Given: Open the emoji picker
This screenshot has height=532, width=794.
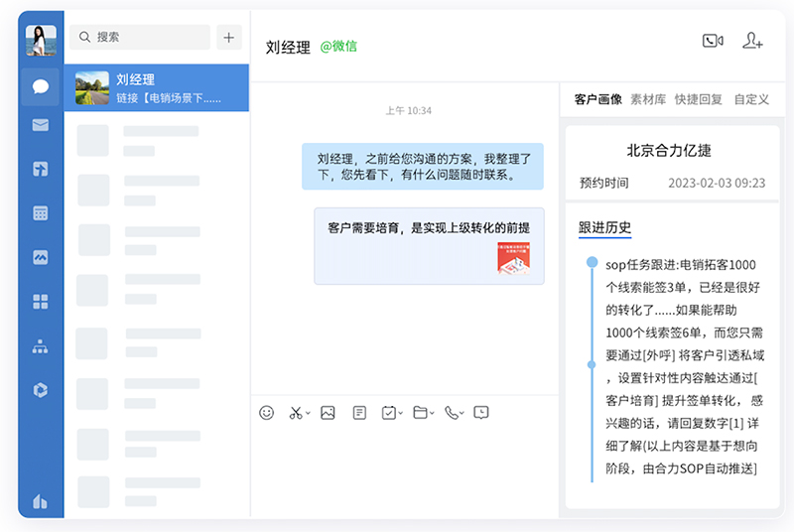Looking at the screenshot, I should point(266,412).
